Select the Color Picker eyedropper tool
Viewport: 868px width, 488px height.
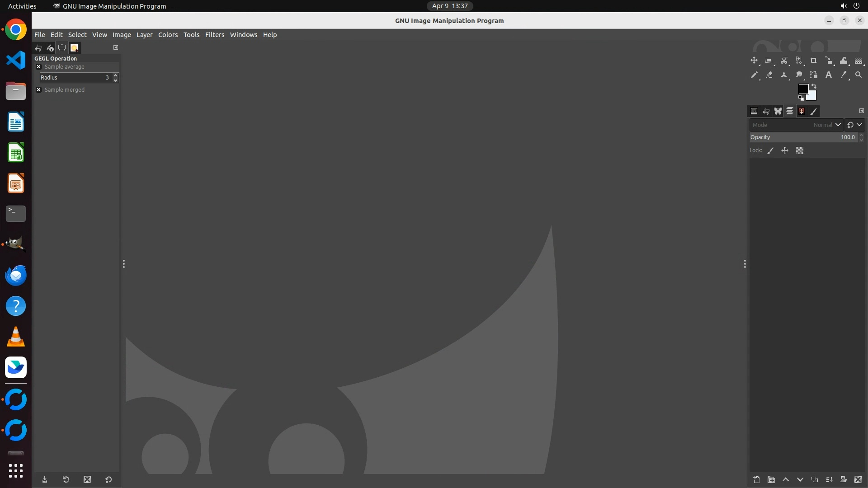pos(844,75)
